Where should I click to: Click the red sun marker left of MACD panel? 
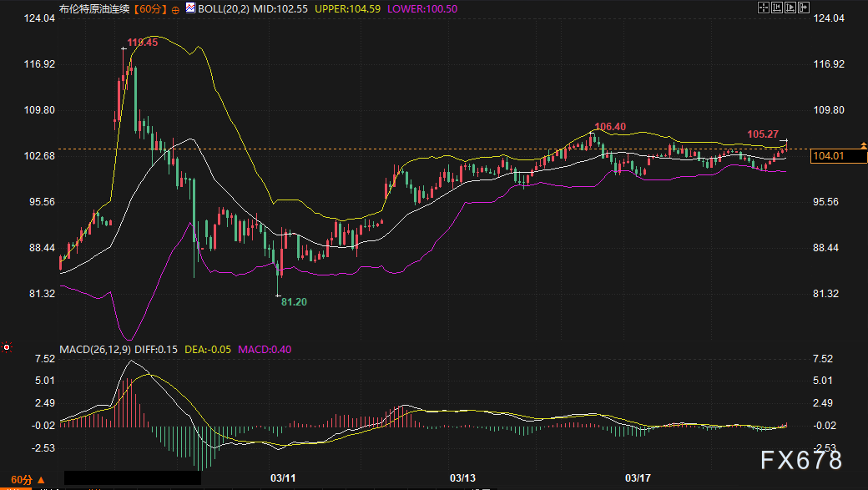(x=7, y=347)
